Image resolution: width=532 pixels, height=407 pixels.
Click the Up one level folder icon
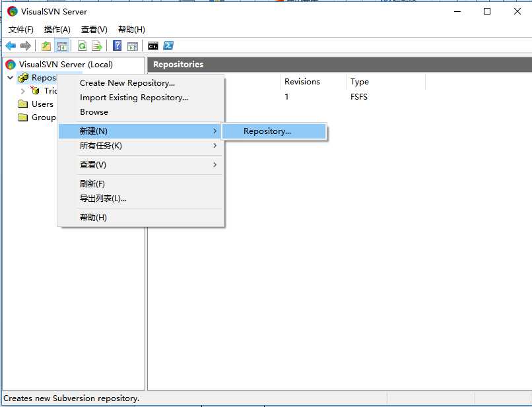(x=46, y=46)
